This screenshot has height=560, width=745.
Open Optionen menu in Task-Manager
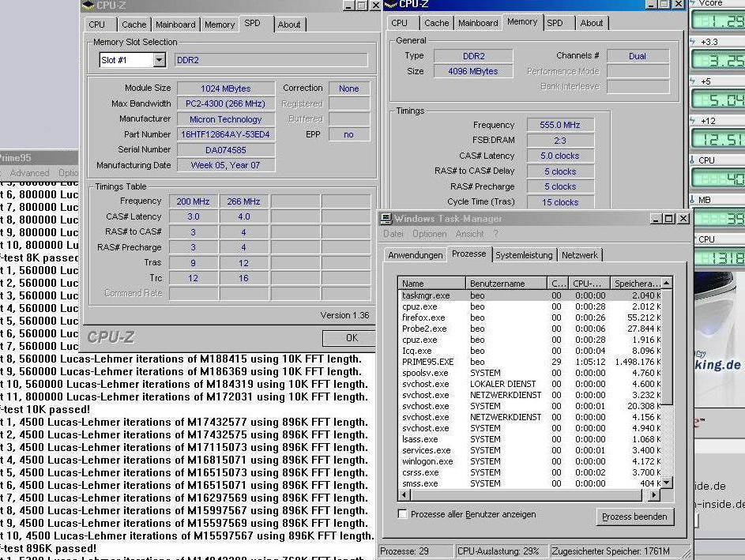click(429, 234)
